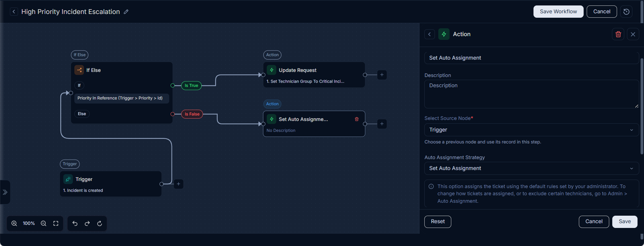Open workflow history with the clock icon
Screen dimensions: 644x246
(626, 12)
